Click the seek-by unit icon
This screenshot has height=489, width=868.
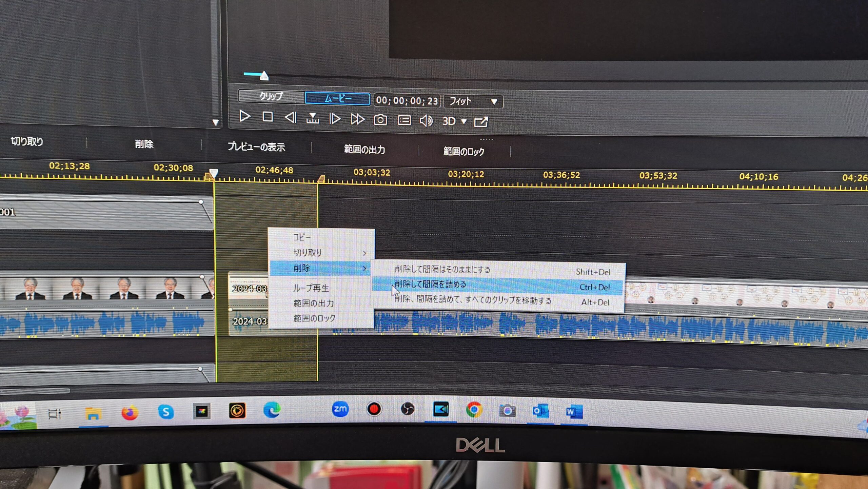click(312, 118)
